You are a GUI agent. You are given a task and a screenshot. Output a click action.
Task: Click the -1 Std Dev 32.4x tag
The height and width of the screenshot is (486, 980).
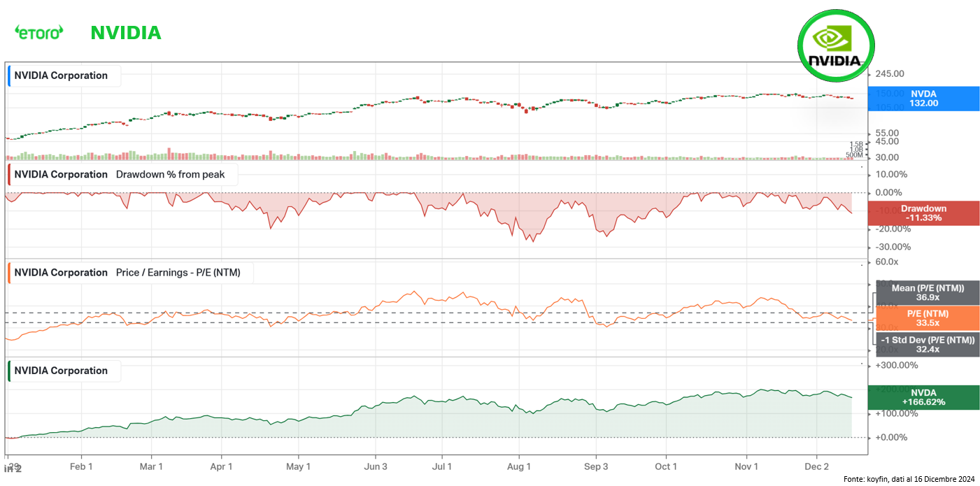928,345
